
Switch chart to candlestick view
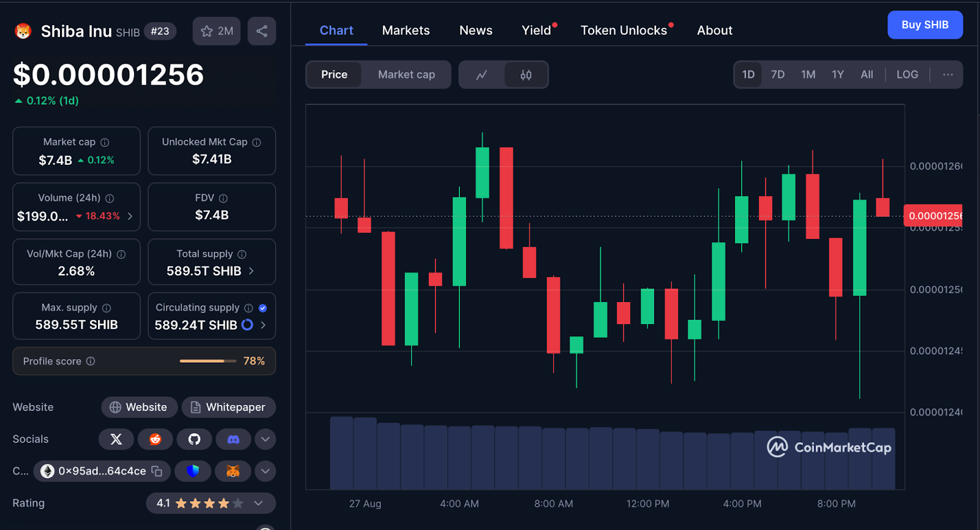pyautogui.click(x=526, y=75)
